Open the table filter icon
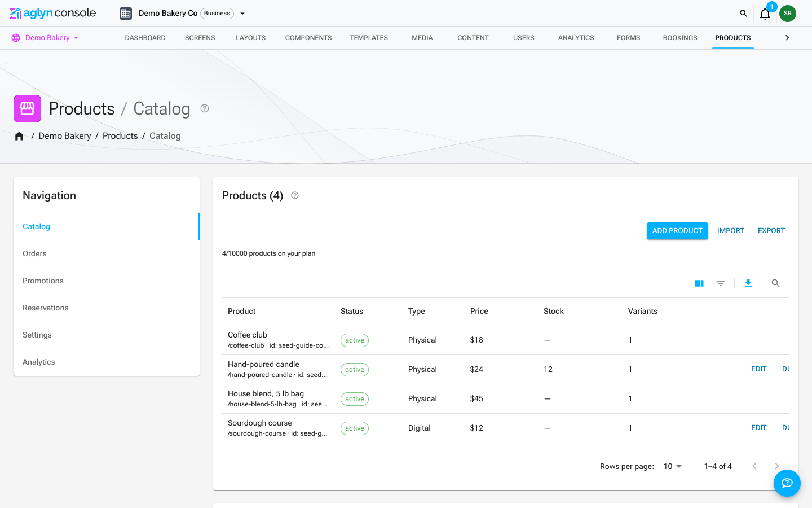 click(x=721, y=283)
